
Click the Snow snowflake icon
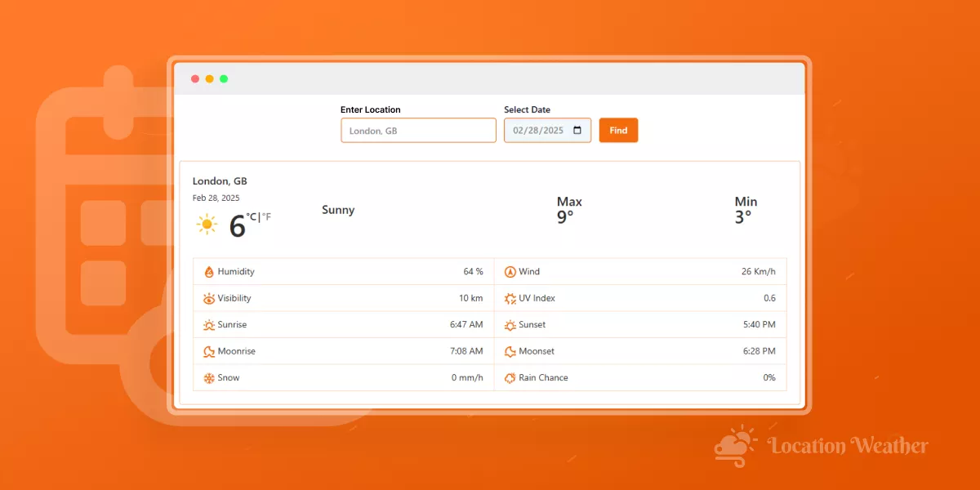(x=210, y=377)
